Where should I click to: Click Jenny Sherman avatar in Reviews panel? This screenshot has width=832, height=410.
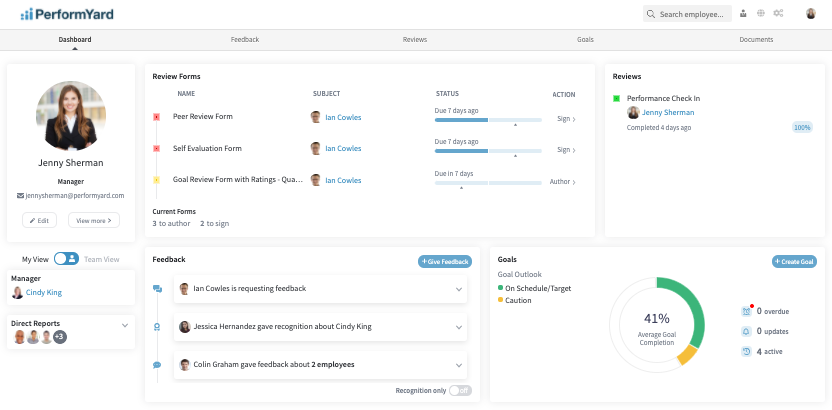pos(633,112)
